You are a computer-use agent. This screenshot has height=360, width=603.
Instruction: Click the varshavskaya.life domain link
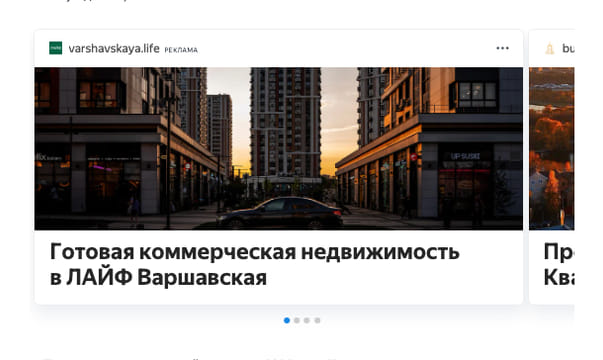[114, 48]
